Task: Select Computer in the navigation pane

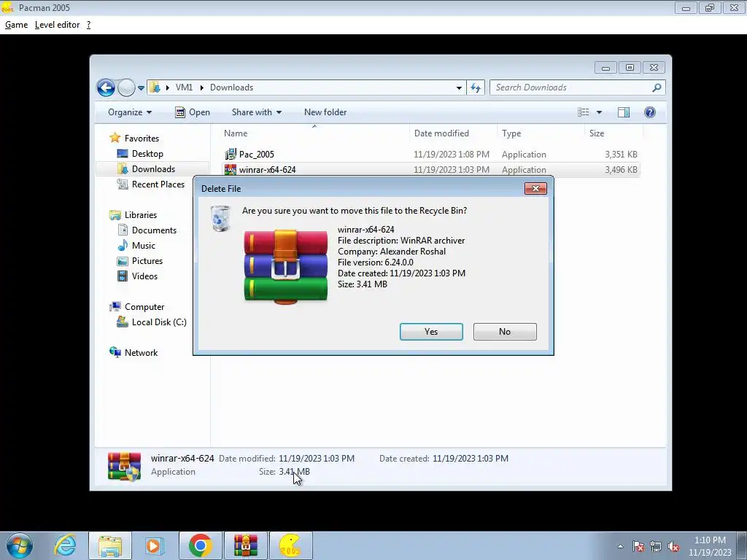Action: [144, 307]
